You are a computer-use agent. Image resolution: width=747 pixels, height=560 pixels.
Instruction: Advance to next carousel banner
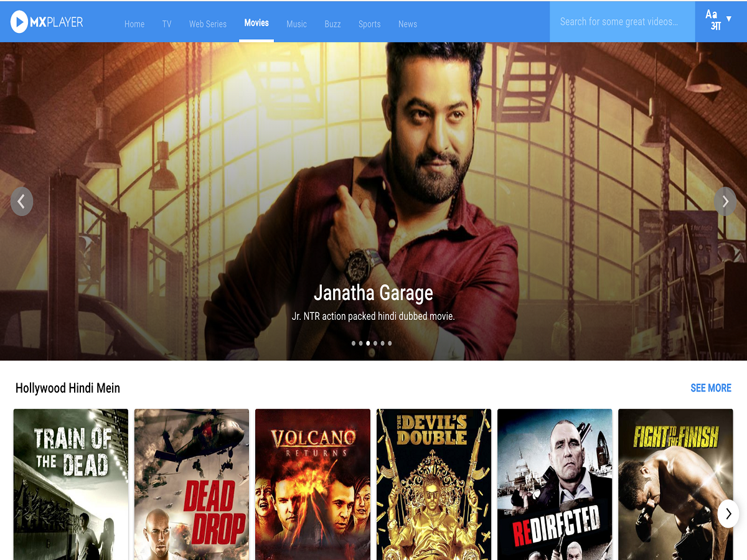pyautogui.click(x=725, y=202)
